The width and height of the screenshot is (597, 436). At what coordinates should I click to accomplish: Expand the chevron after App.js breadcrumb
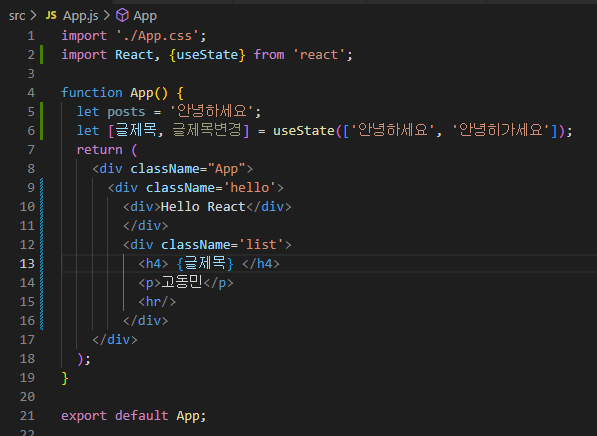click(107, 16)
